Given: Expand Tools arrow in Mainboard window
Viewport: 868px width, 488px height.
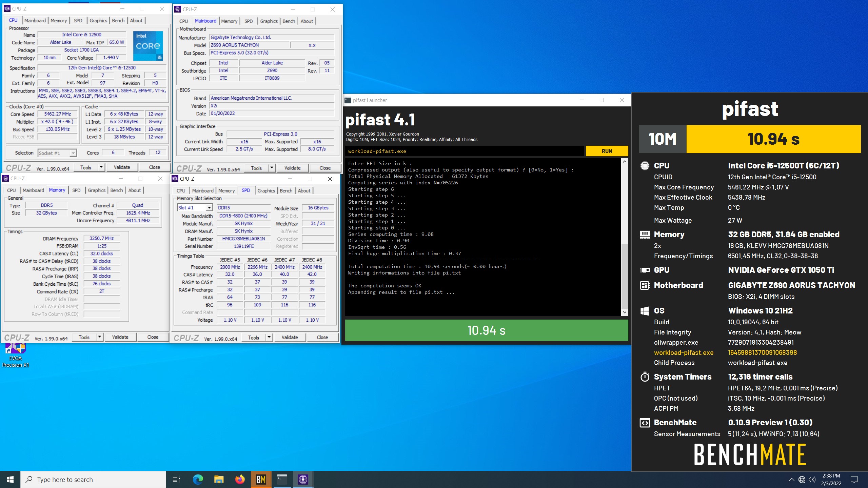Looking at the screenshot, I should point(272,168).
